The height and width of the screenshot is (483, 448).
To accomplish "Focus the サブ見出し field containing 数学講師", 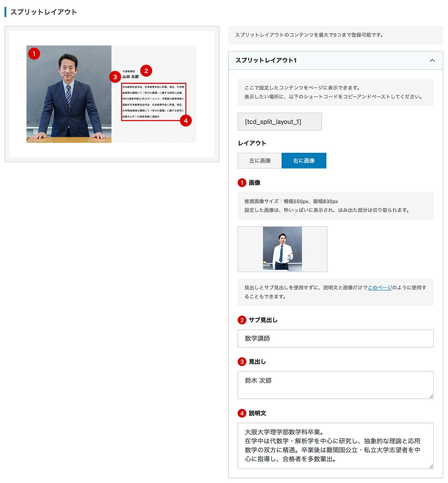I will 335,339.
